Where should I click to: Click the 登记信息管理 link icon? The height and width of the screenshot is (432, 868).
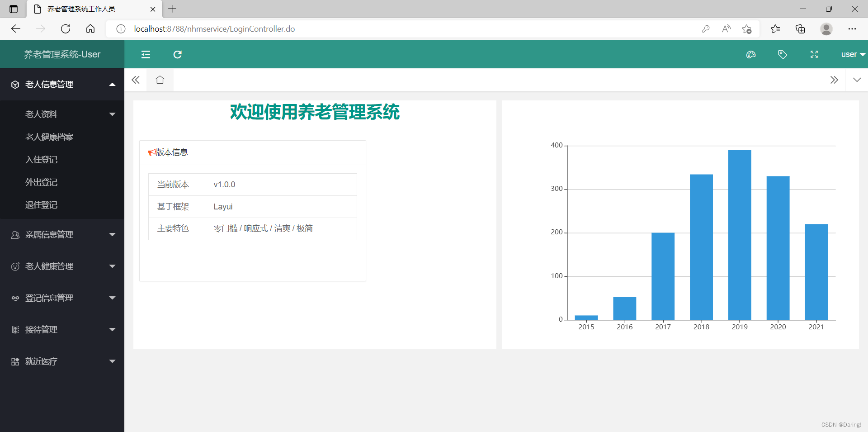point(15,298)
